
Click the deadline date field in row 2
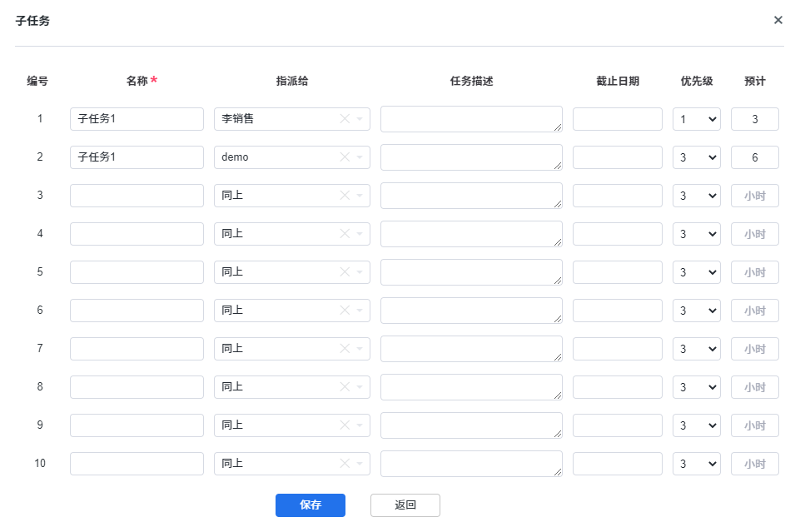617,157
